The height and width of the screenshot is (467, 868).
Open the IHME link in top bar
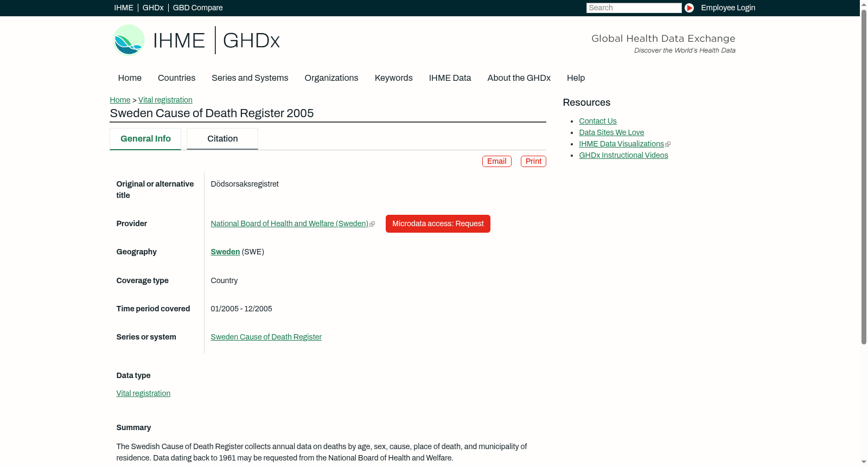coord(124,8)
